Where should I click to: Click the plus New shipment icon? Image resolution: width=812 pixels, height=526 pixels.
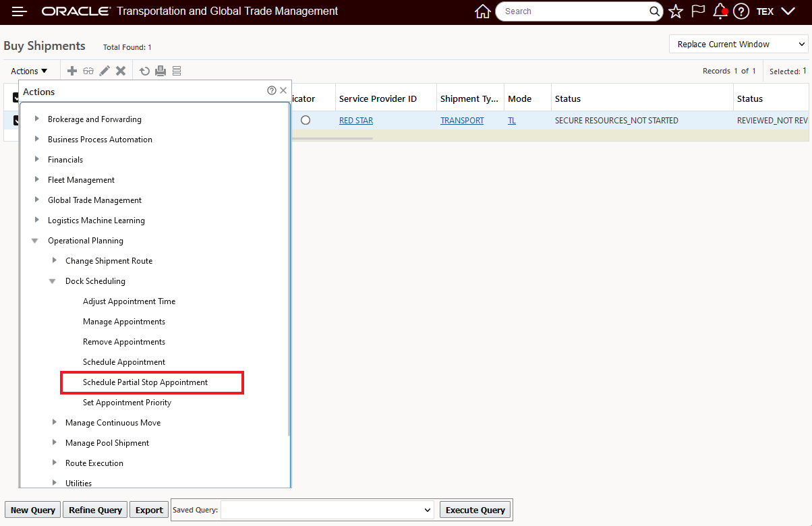pos(73,71)
